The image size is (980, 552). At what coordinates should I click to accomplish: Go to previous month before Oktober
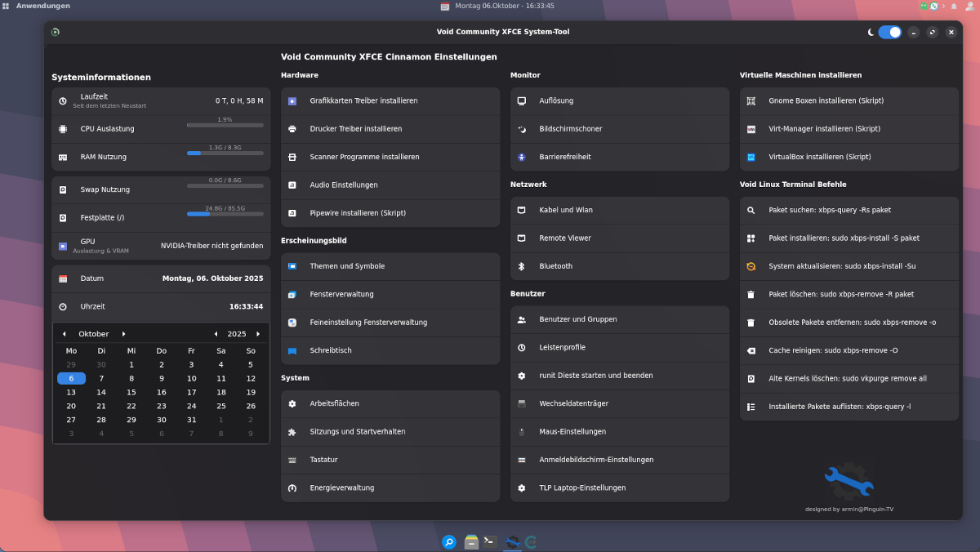tap(64, 334)
